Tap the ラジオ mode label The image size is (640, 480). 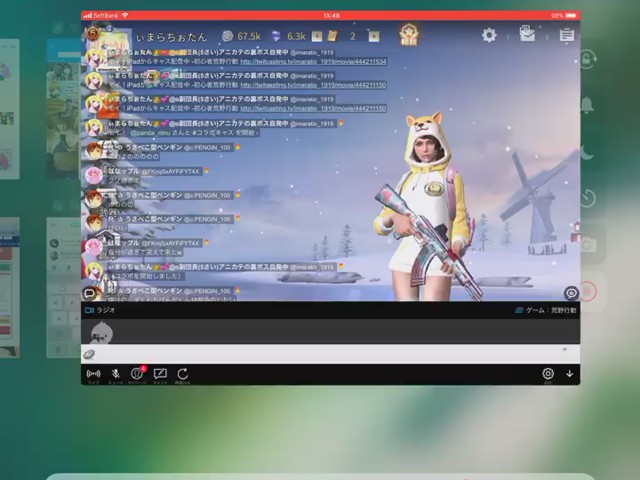tap(105, 310)
